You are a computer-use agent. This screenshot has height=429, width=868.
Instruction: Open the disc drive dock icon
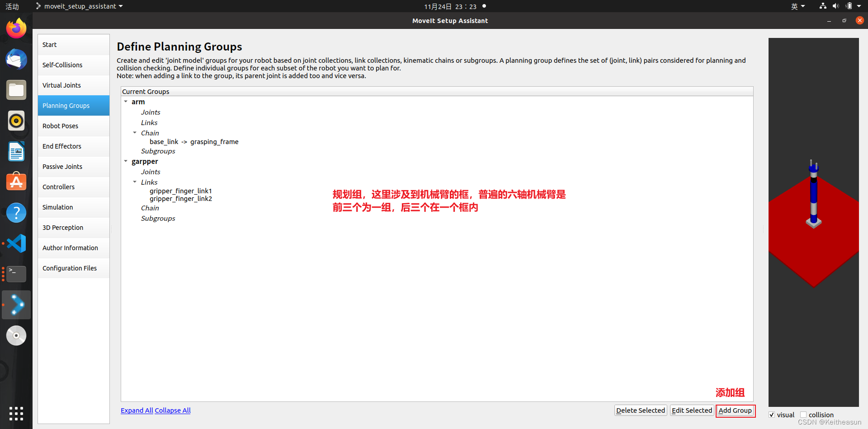click(x=16, y=336)
